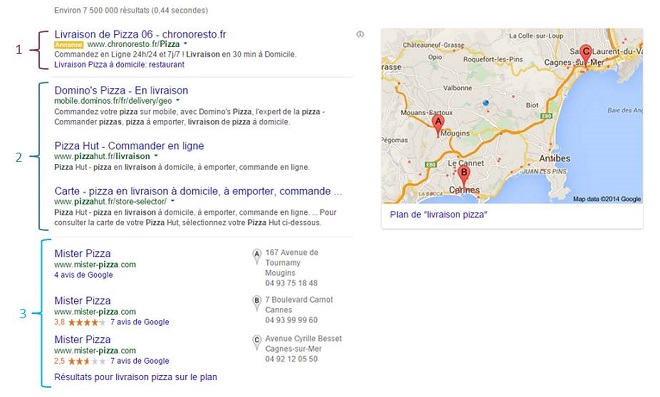Click the Livraison Pizza à domicile: restaurant sitelink
660x397 pixels.
pos(119,65)
